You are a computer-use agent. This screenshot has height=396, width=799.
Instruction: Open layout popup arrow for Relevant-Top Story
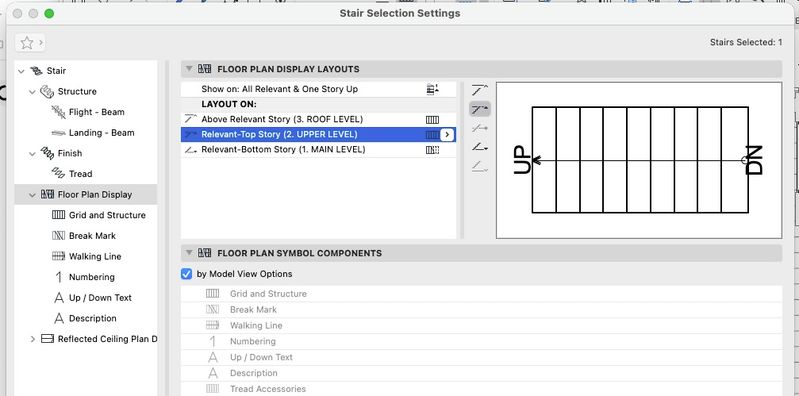[x=447, y=135]
